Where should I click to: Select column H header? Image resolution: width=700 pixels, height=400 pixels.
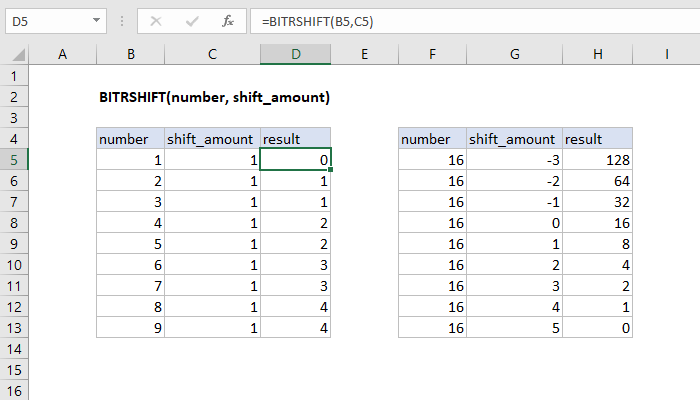(597, 54)
